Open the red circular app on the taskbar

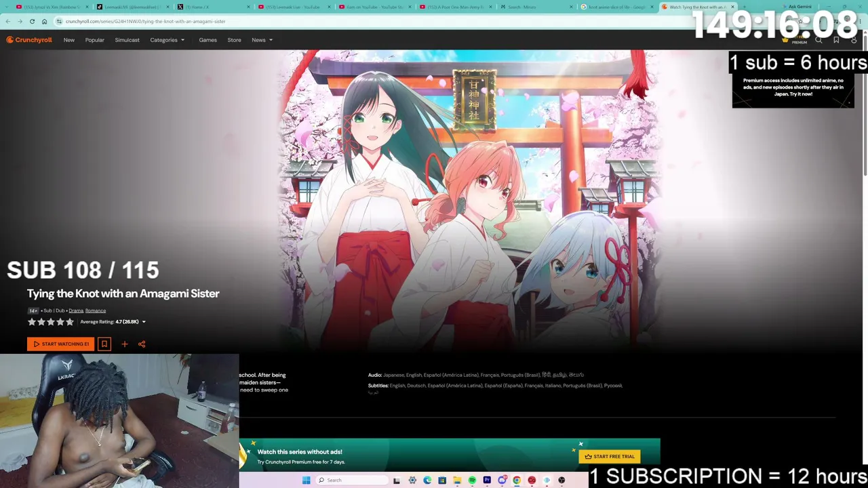tap(532, 481)
